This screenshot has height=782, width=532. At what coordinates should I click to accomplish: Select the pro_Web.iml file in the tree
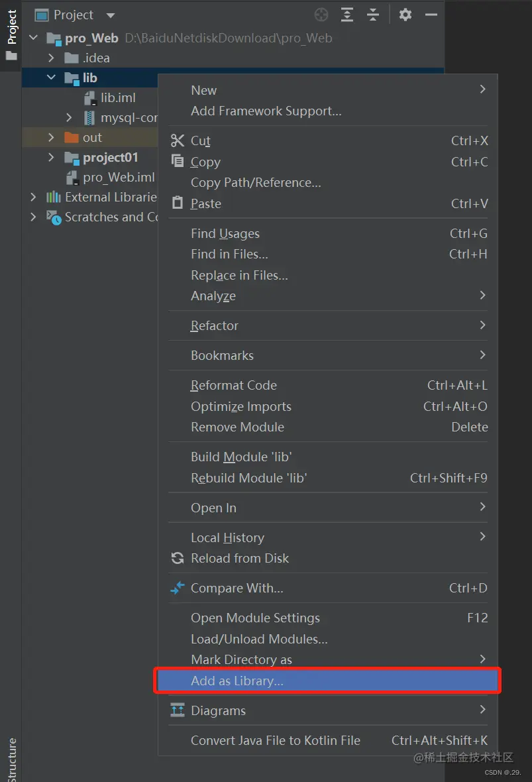point(119,178)
